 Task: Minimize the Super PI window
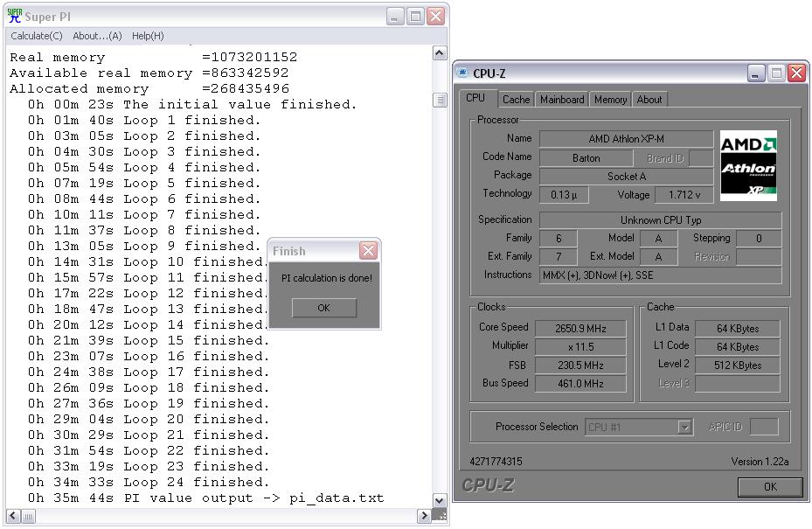[x=396, y=16]
